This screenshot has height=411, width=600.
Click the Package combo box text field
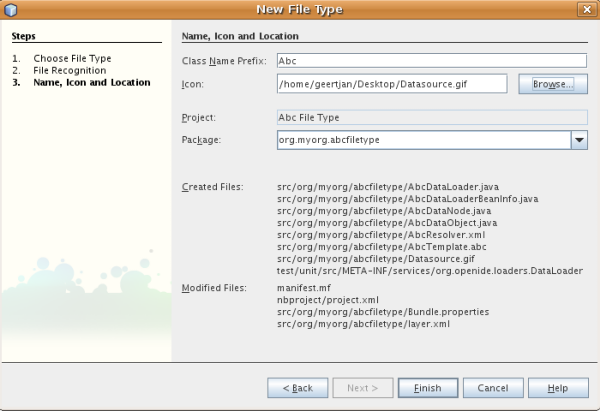[422, 140]
